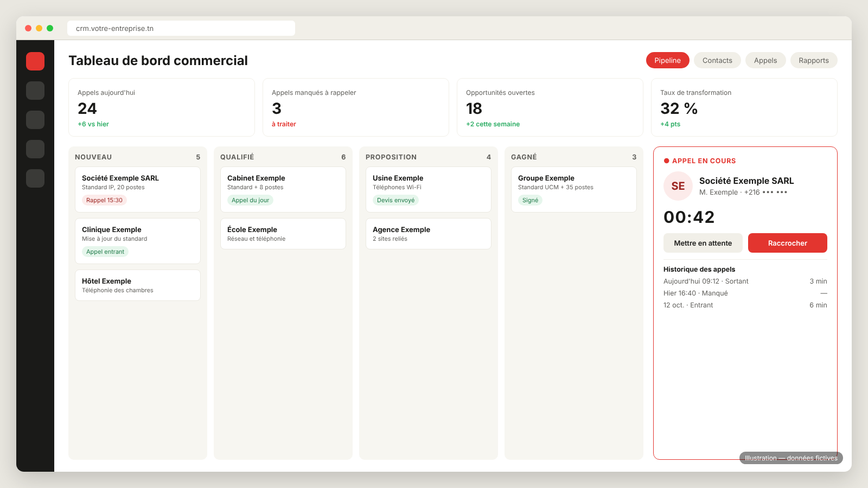Click the red logo square in sidebar
This screenshot has width=868, height=488.
tap(35, 61)
